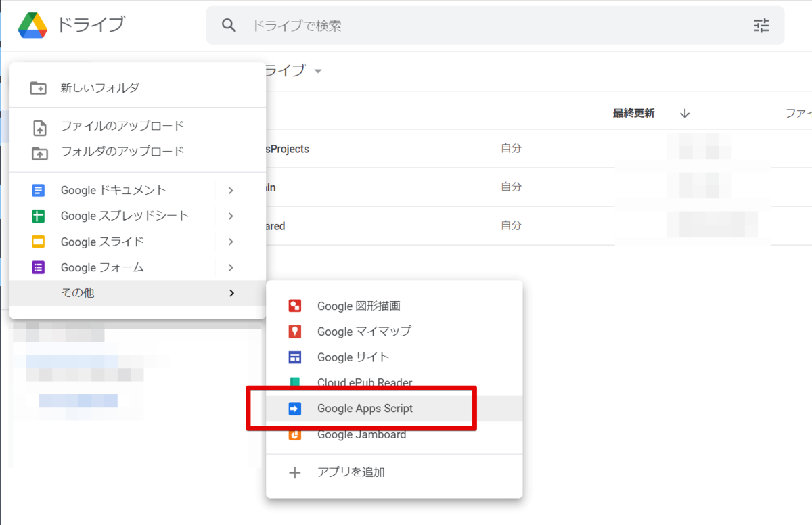Choose アプリを追加 in the submenu
The width and height of the screenshot is (812, 525).
point(394,472)
